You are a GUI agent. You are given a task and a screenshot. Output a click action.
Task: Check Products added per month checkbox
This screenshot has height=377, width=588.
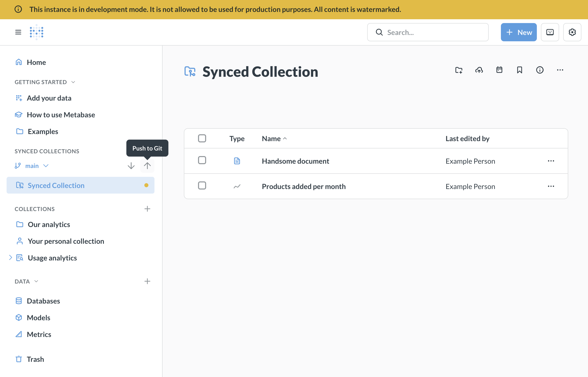tap(202, 186)
